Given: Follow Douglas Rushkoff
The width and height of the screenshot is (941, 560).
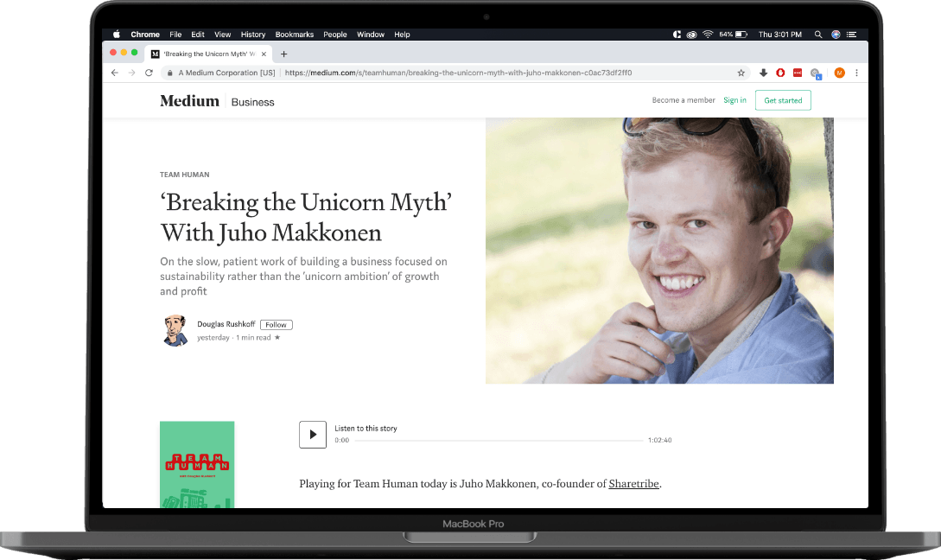Looking at the screenshot, I should coord(277,325).
